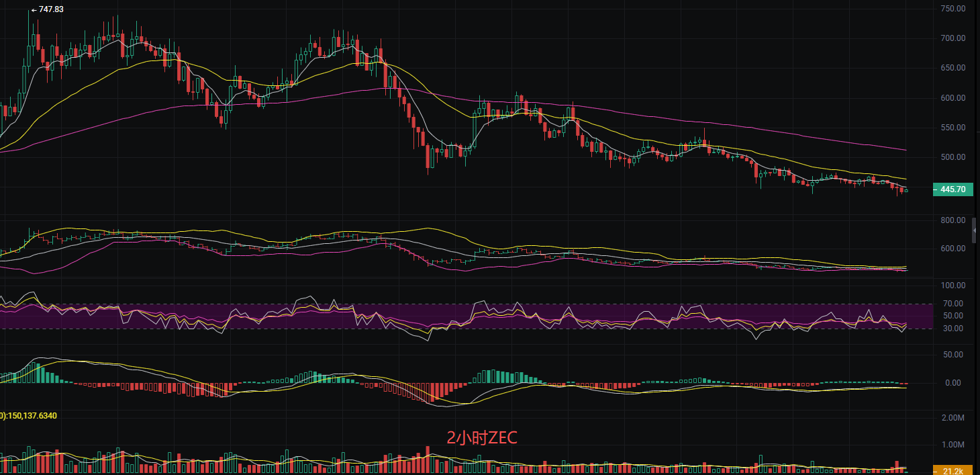Screen dimensions: 980x475
Task: Click the 2.00M label on volume axis
Action: (953, 418)
